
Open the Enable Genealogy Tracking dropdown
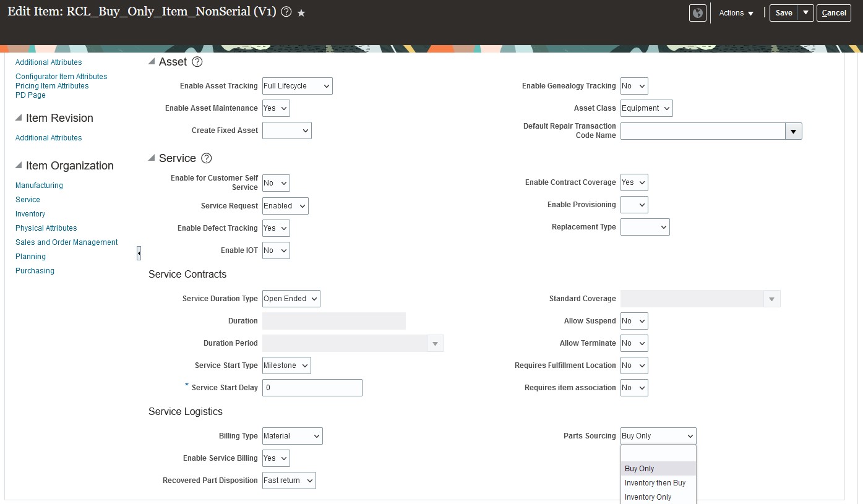(x=634, y=86)
